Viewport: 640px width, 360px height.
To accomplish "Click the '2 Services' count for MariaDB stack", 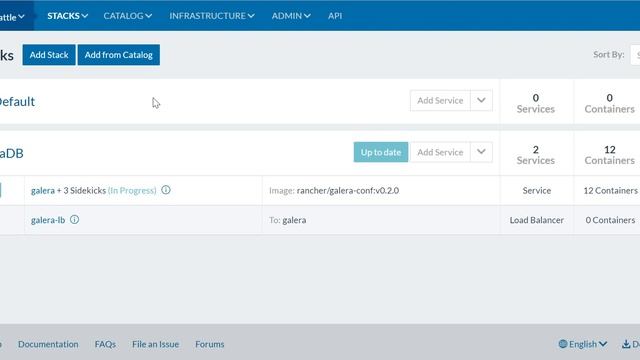I will tap(536, 155).
